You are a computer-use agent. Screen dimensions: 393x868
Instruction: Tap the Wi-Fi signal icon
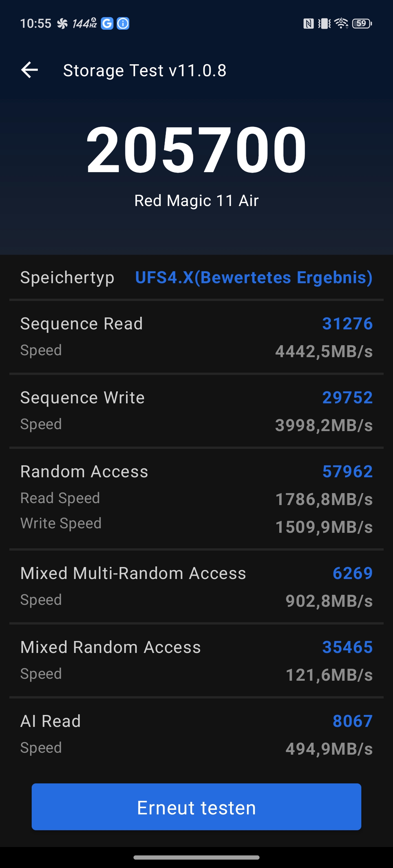pos(341,24)
